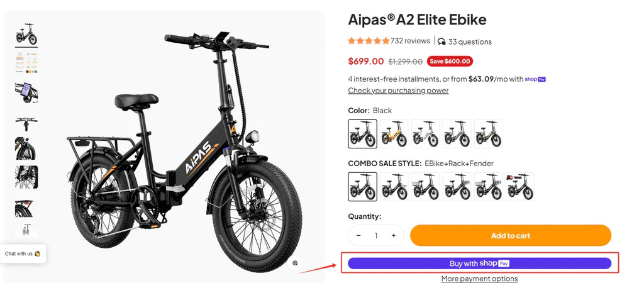Select the last combo style with red accessory
644x283 pixels.
coord(520,187)
